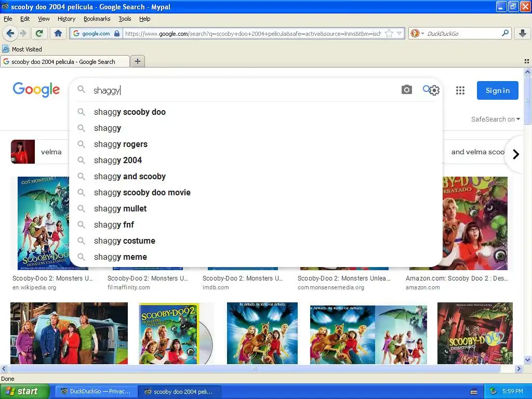This screenshot has height=399, width=532.
Task: Open the Google apps grid icon
Action: tap(460, 90)
